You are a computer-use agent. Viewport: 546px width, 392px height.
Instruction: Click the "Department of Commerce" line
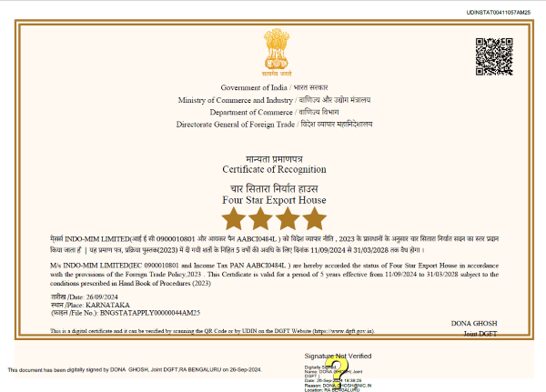(x=274, y=112)
